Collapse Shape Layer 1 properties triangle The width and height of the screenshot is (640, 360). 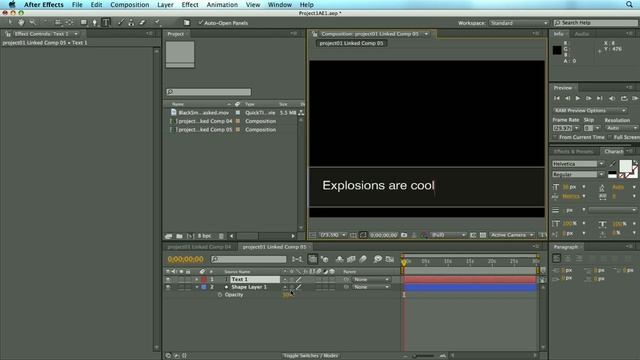[x=197, y=287]
